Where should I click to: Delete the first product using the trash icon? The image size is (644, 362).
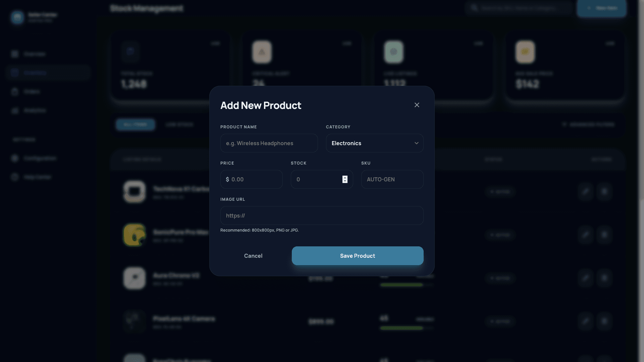tap(604, 191)
